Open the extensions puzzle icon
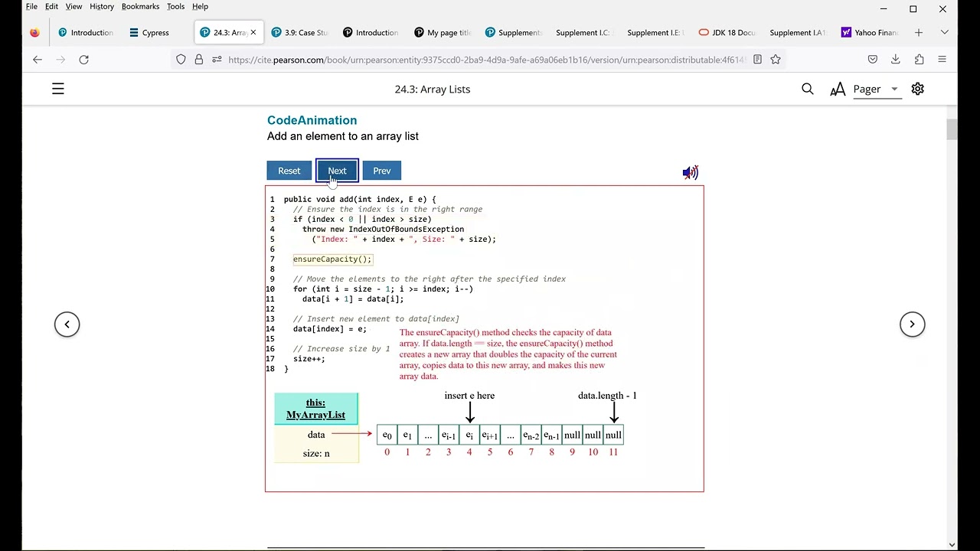 pos(919,60)
